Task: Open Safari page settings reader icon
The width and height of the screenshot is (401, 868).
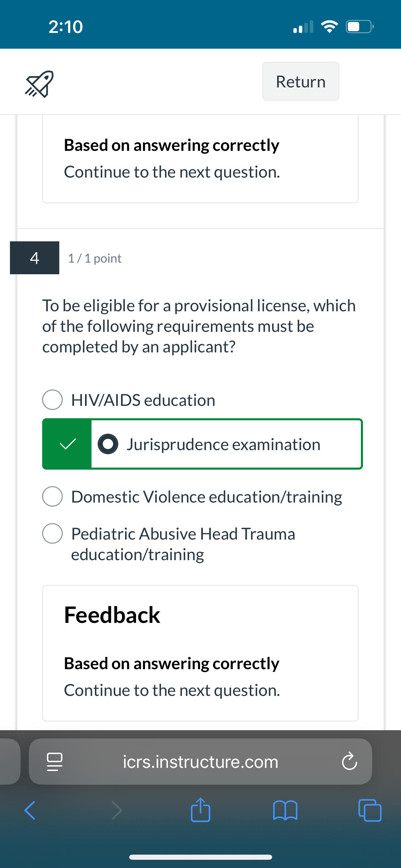Action: (54, 762)
